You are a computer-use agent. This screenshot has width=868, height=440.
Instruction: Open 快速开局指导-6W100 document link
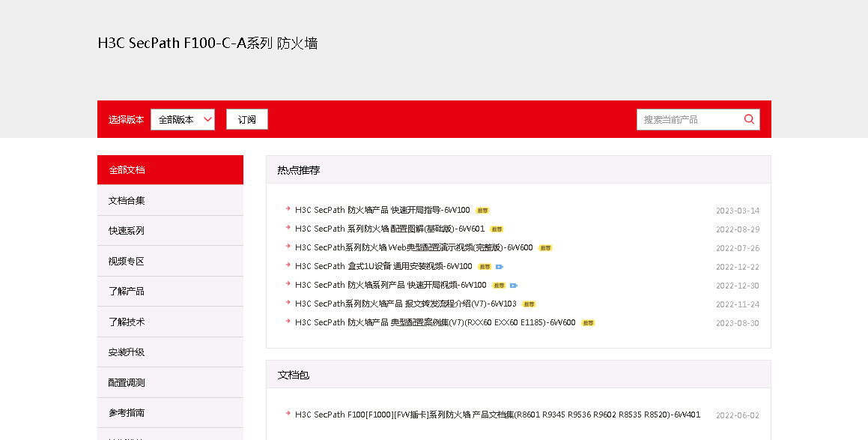tap(382, 210)
